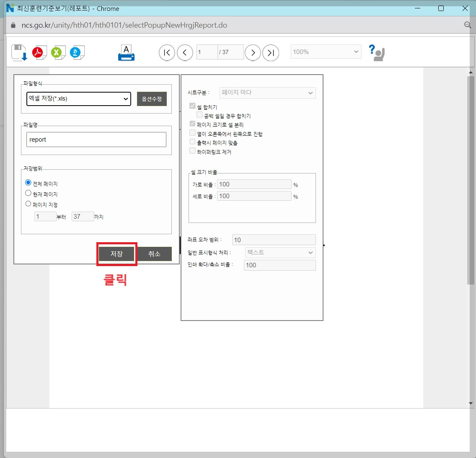Maximize the Chrome popup window
This screenshot has width=476, height=458.
point(441,8)
